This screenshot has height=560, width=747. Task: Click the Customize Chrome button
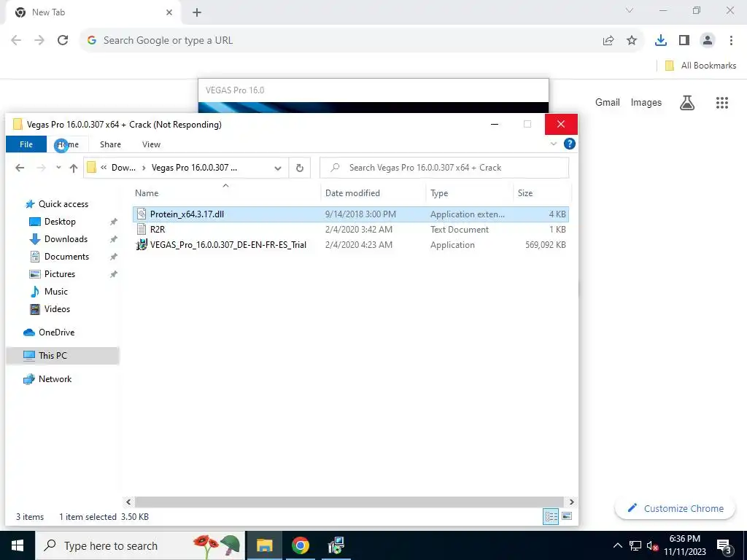point(675,508)
